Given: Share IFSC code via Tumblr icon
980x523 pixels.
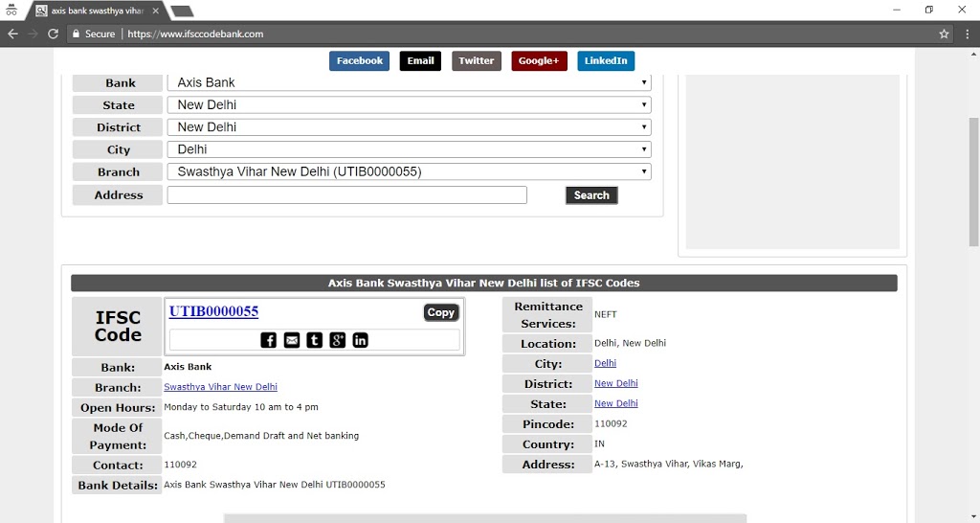Looking at the screenshot, I should coord(314,340).
